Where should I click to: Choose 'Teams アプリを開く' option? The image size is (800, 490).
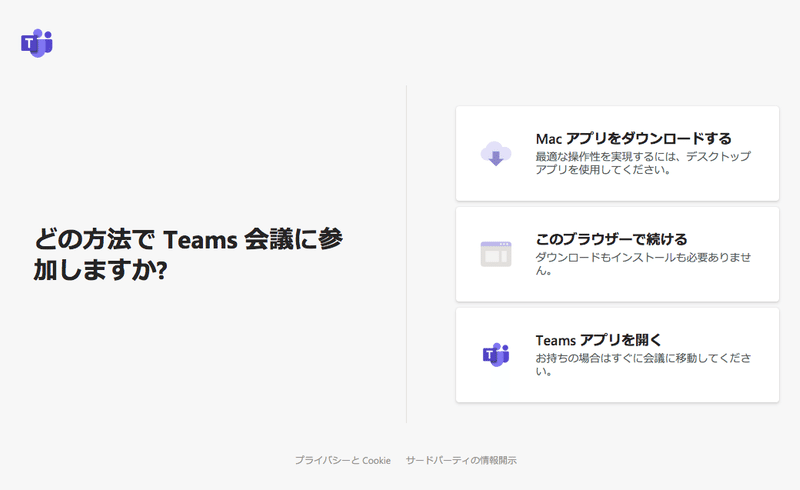617,355
